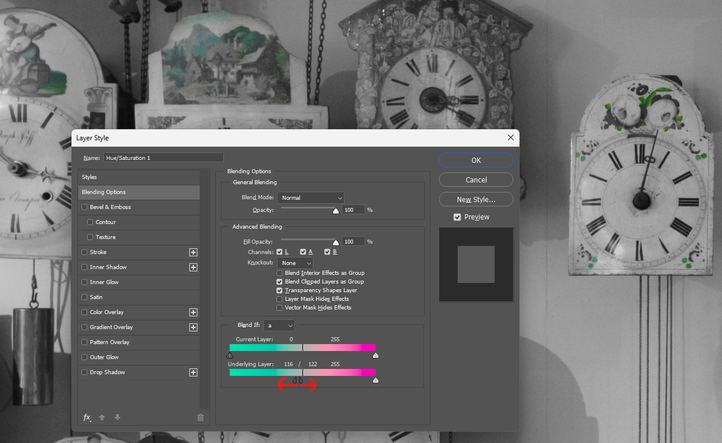Image resolution: width=722 pixels, height=443 pixels.
Task: Toggle the Preview checkbox
Action: click(x=458, y=217)
